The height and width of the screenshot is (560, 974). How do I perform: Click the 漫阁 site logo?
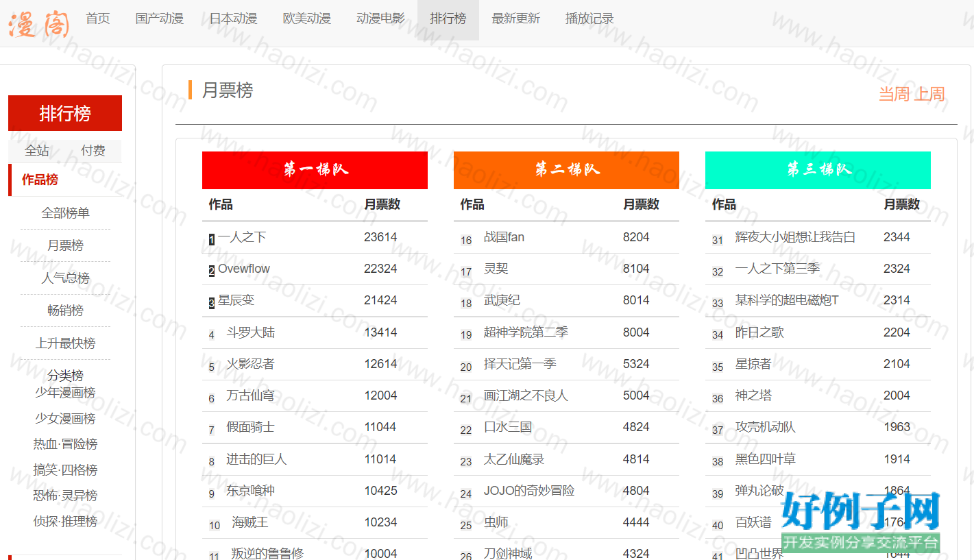38,23
